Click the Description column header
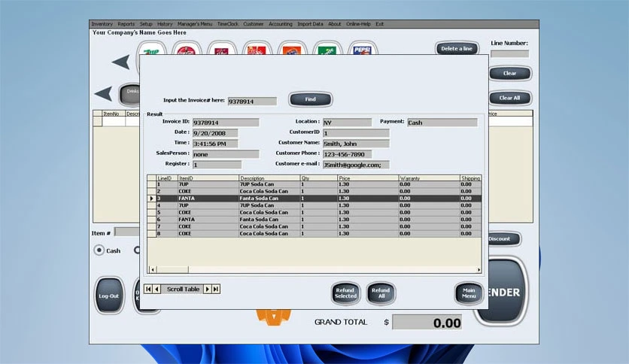Image resolution: width=629 pixels, height=364 pixels. coord(269,178)
